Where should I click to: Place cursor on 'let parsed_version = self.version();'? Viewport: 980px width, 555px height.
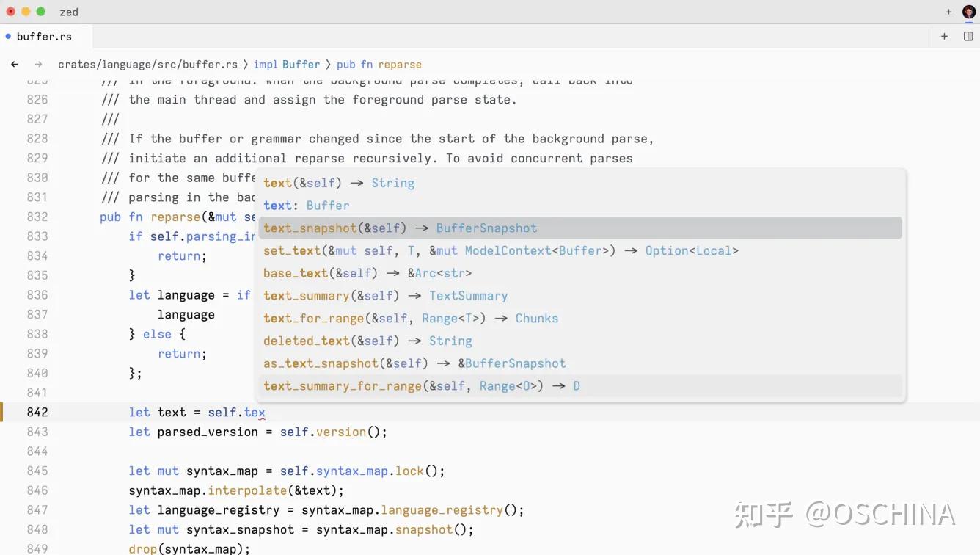[257, 432]
